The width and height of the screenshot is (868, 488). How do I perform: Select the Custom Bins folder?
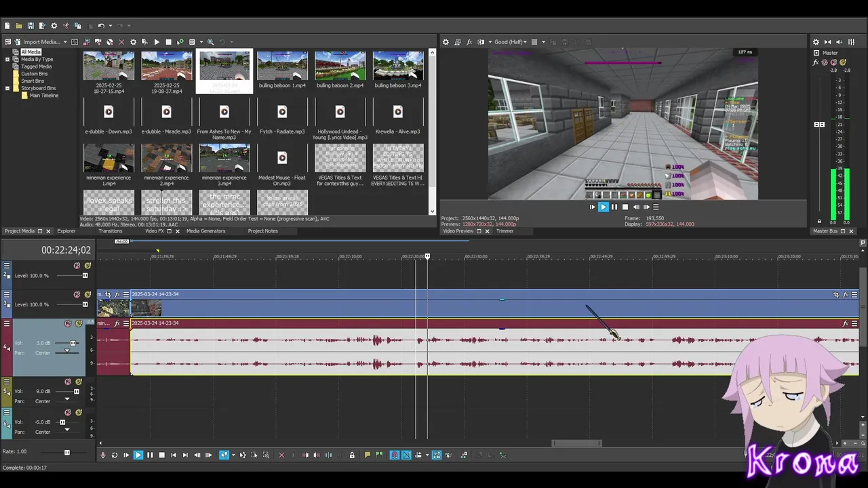(x=35, y=74)
